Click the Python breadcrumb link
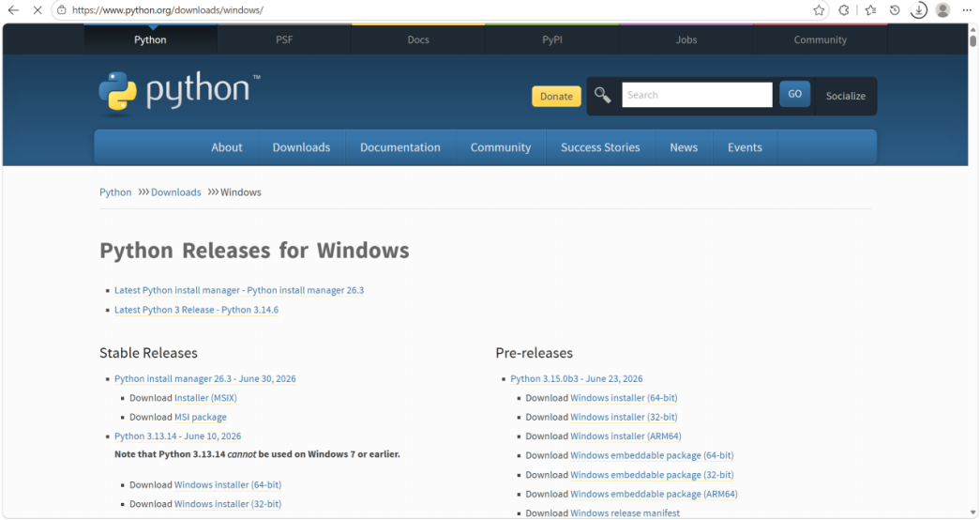 (x=115, y=192)
